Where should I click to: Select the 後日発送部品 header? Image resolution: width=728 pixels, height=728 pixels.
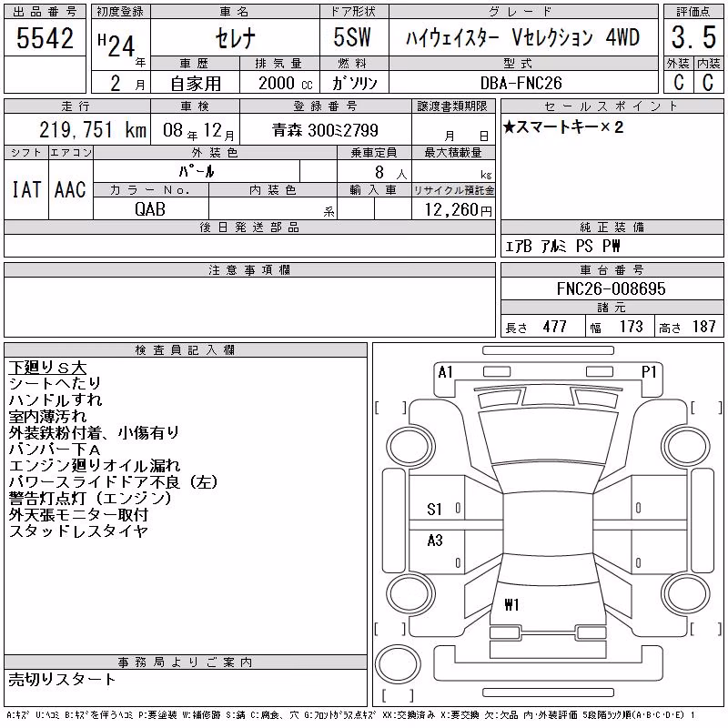click(249, 227)
